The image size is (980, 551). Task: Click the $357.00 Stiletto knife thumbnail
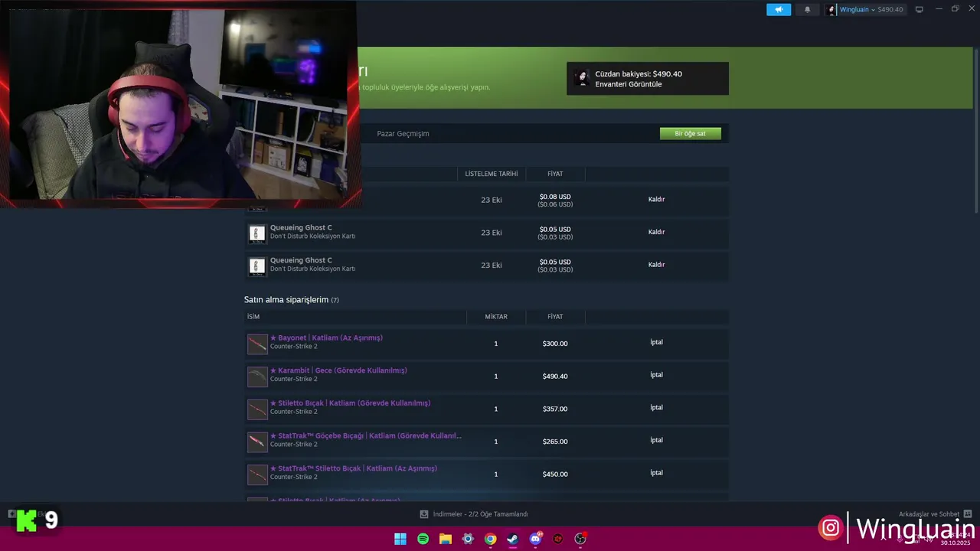[x=257, y=409]
